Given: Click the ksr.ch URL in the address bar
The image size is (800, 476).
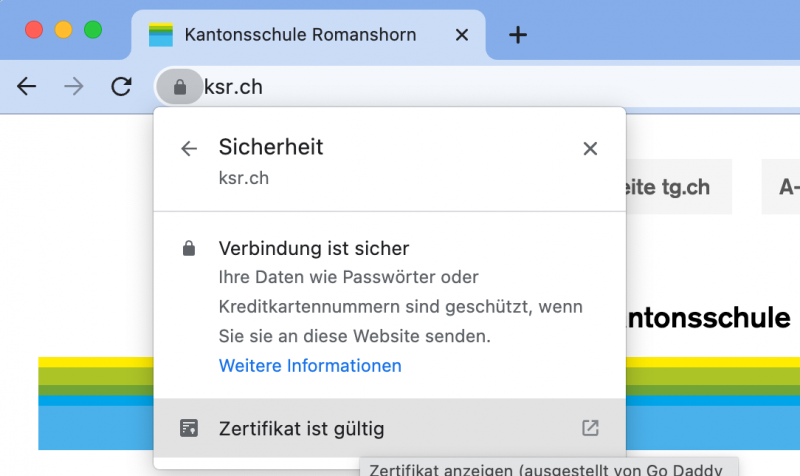Looking at the screenshot, I should (233, 87).
